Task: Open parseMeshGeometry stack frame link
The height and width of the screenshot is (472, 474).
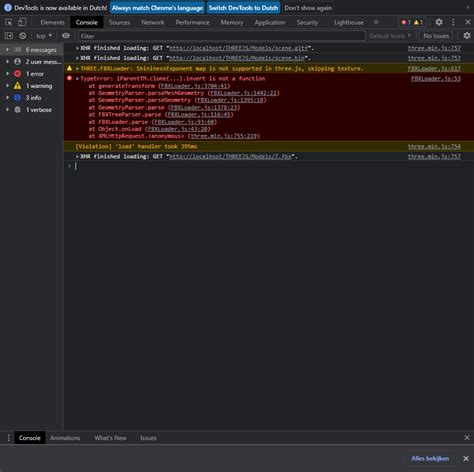Action: click(243, 93)
